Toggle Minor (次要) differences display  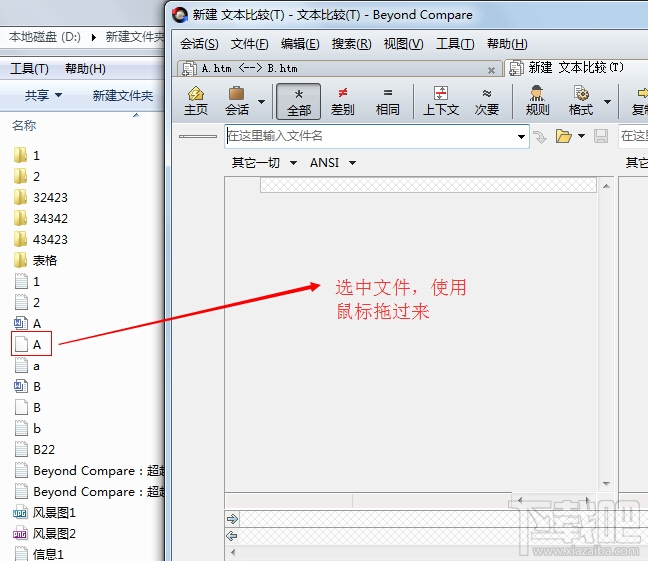pyautogui.click(x=486, y=101)
